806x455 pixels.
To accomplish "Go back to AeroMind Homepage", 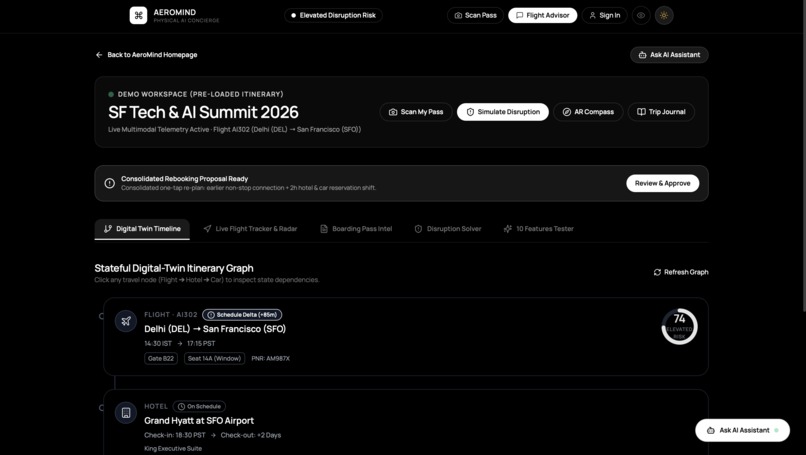I will click(146, 54).
